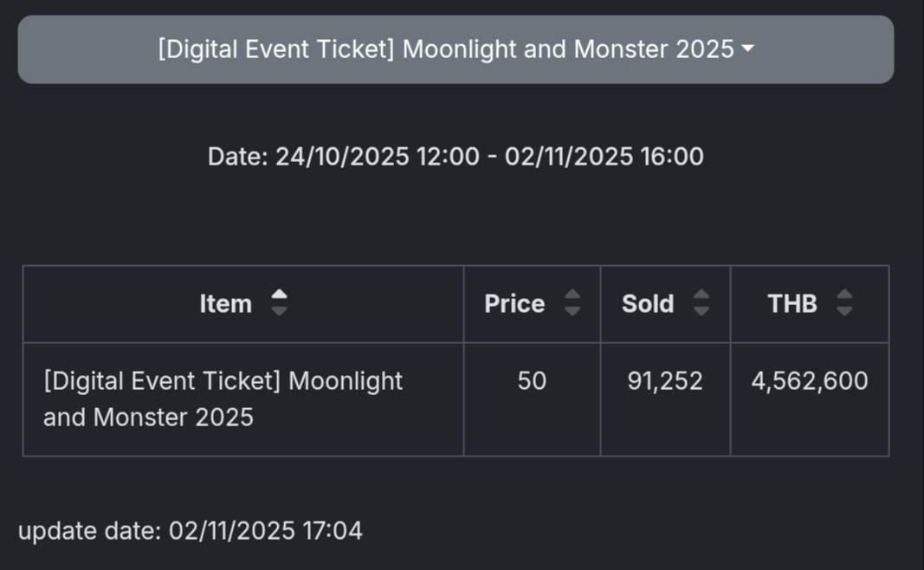This screenshot has height=570, width=924.
Task: Click the event date range text
Action: click(456, 157)
